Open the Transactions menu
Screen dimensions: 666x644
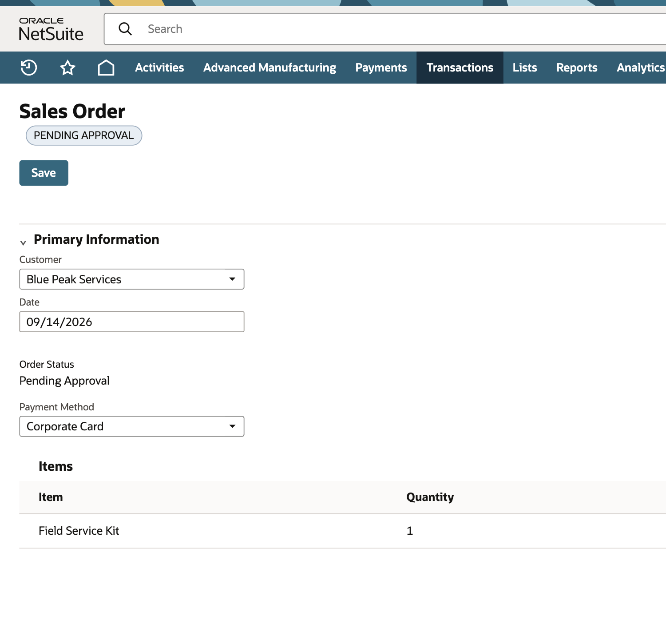(460, 68)
